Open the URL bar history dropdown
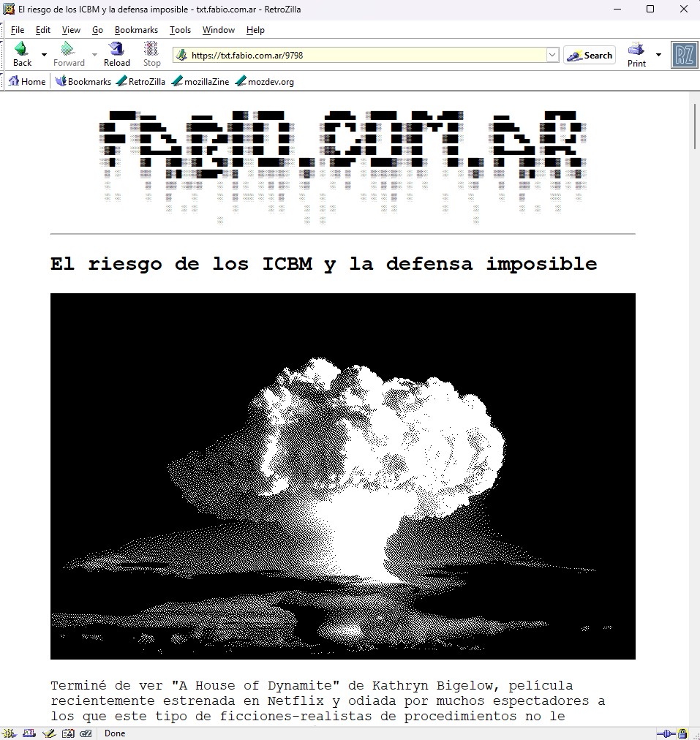This screenshot has width=700, height=740. point(552,55)
